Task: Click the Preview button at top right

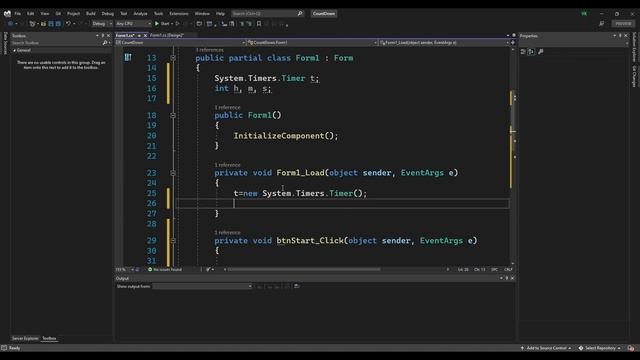Action: click(623, 24)
